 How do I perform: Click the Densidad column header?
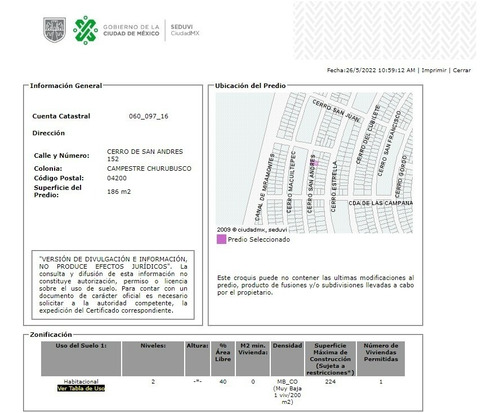(x=287, y=359)
